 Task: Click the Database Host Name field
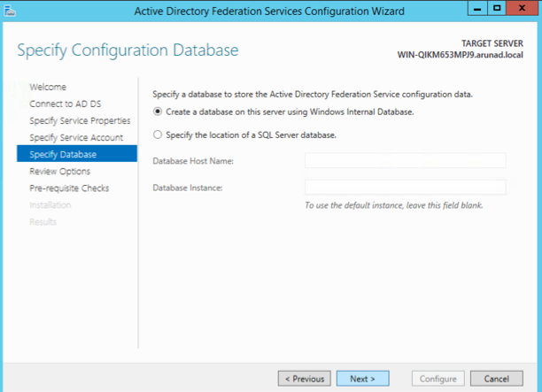pyautogui.click(x=405, y=160)
